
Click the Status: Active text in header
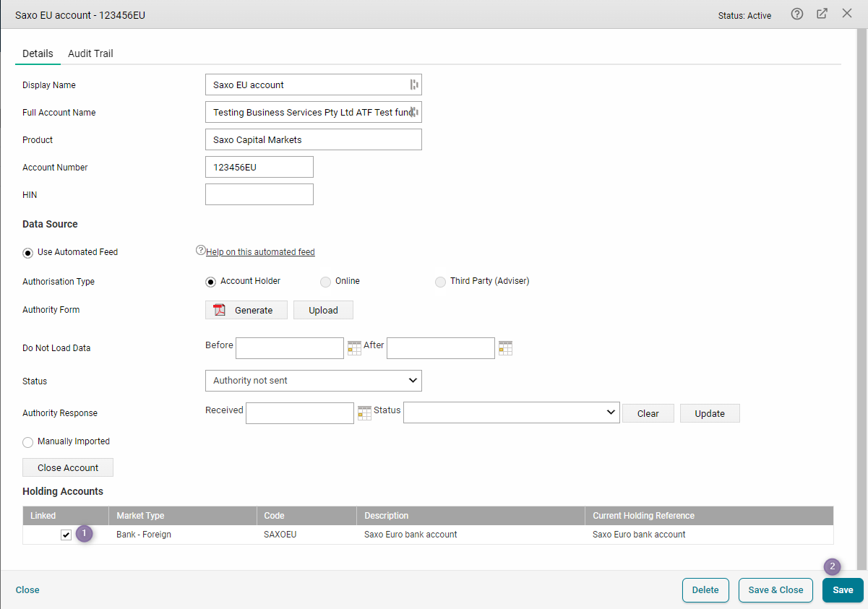tap(744, 15)
